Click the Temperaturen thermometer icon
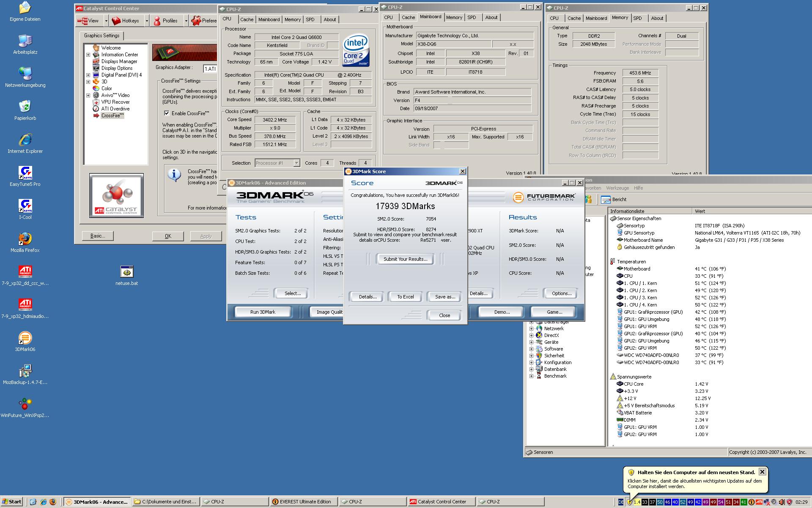The image size is (812, 508). [x=613, y=262]
